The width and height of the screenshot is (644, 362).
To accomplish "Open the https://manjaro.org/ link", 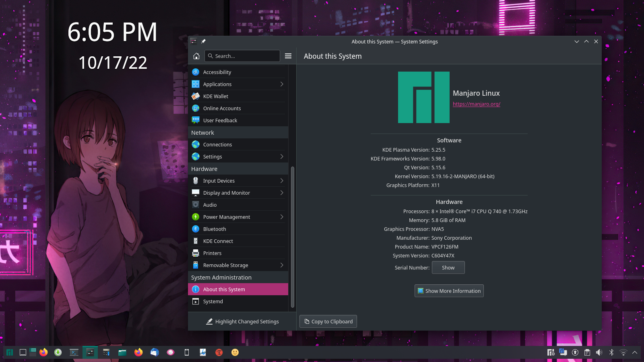I will coord(477,104).
